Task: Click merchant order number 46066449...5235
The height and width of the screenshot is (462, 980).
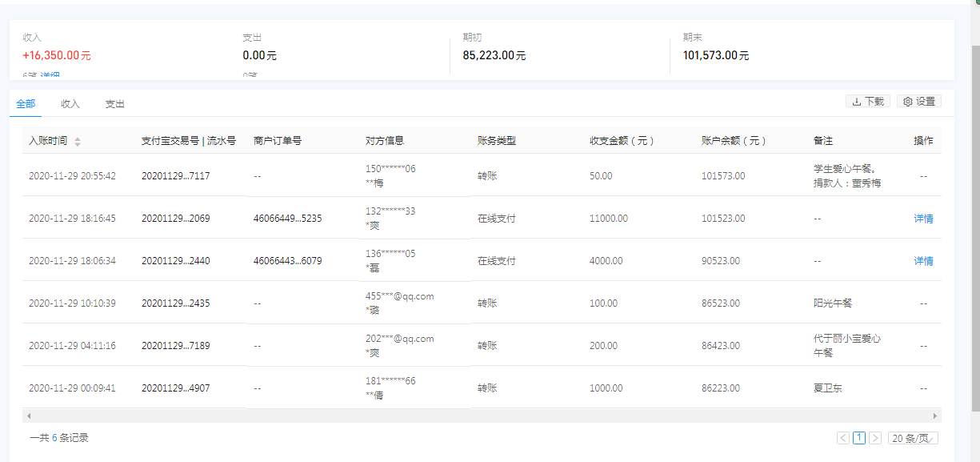Action: pyautogui.click(x=287, y=219)
